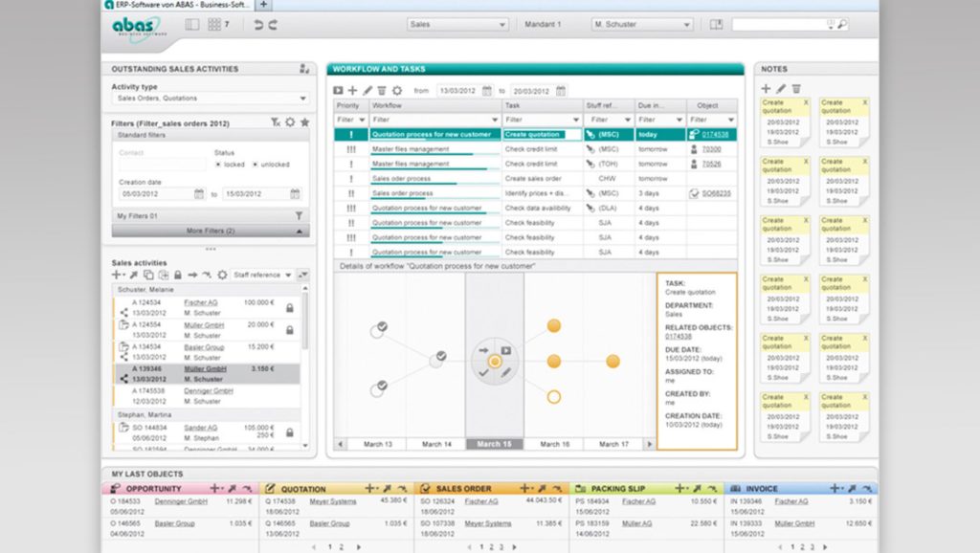Viewport: 980px width, 553px height.
Task: Enable the unlocked status radio button
Action: coord(256,164)
